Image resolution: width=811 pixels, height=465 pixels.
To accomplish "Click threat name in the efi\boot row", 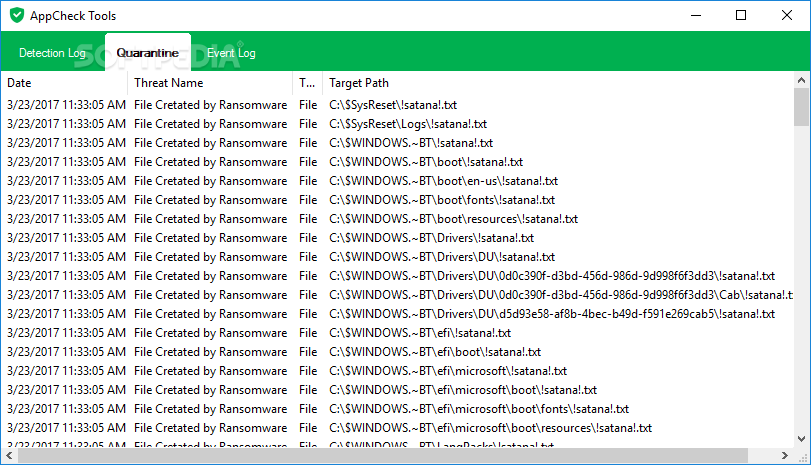I will click(x=210, y=352).
